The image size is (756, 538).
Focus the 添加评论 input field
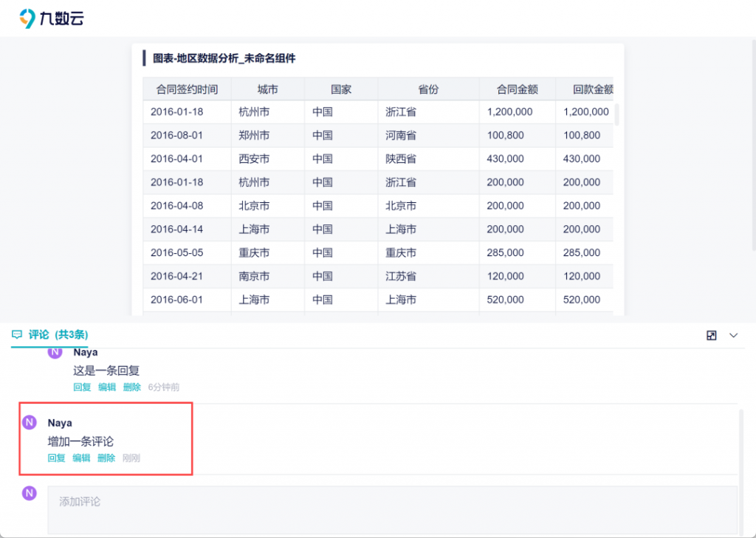click(393, 509)
